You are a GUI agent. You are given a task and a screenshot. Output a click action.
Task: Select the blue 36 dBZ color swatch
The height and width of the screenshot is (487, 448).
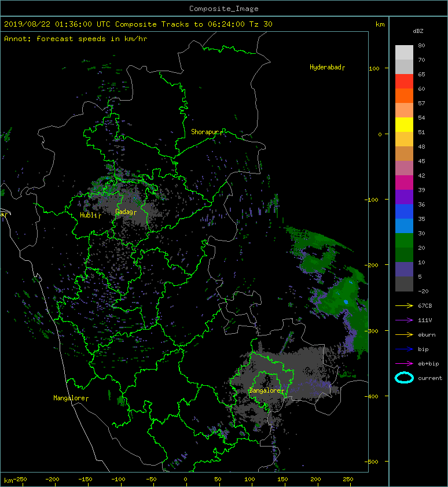tap(404, 211)
